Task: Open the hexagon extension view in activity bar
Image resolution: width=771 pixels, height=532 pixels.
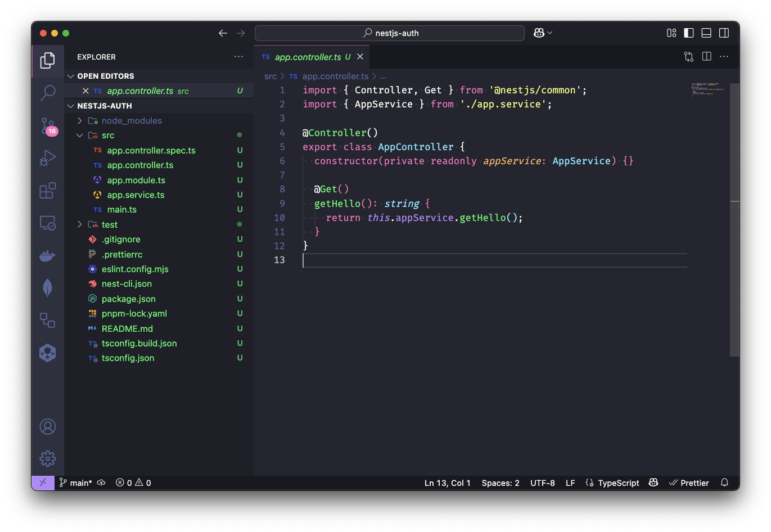Action: click(48, 353)
